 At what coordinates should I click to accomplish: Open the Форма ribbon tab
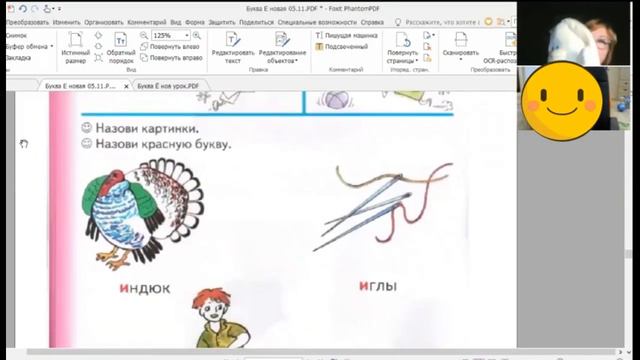[x=195, y=22]
